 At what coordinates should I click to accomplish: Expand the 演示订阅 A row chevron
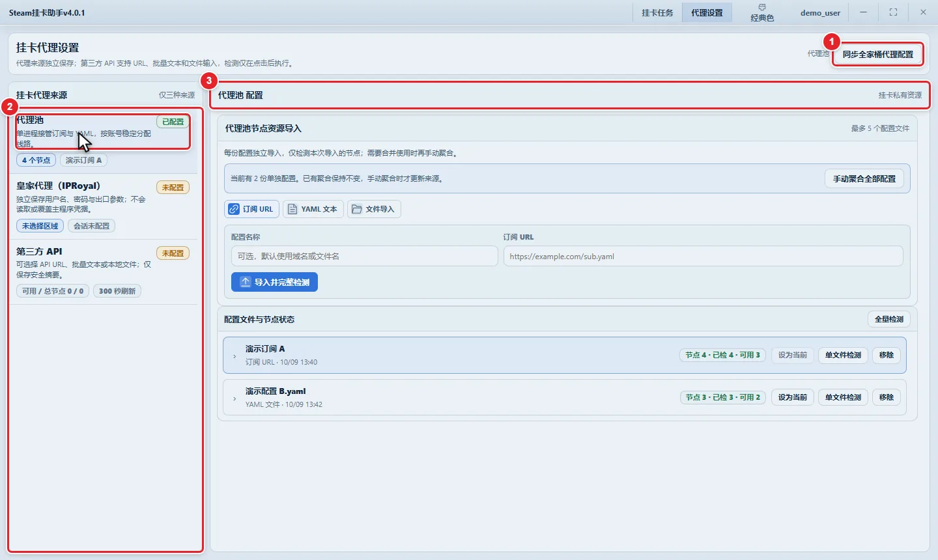click(234, 356)
